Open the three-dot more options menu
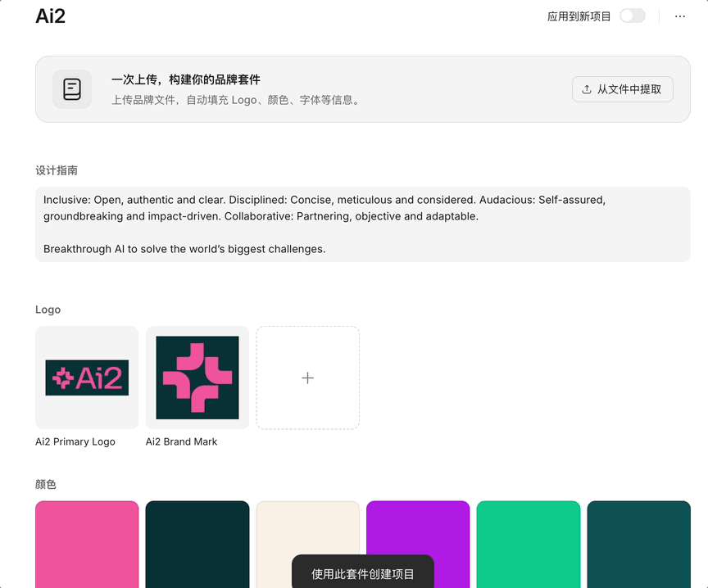The image size is (708, 588). click(x=680, y=16)
